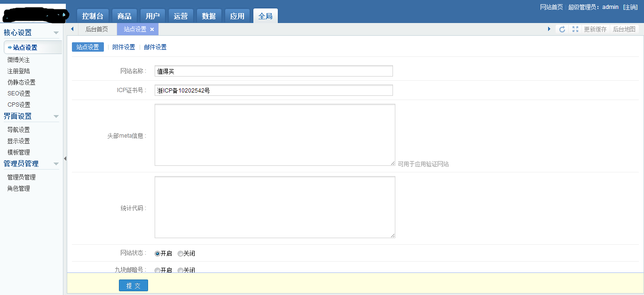
Task: Open 导航设置 in the sidebar
Action: click(x=18, y=130)
